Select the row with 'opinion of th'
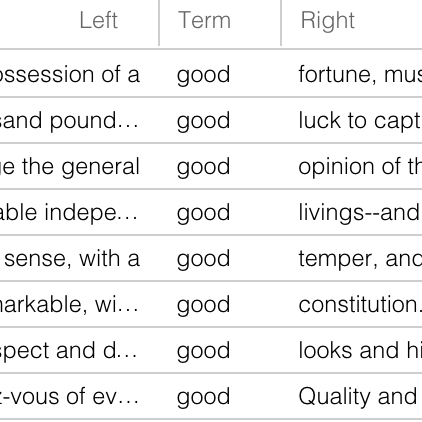Viewport: 422px width, 422px height. (211, 166)
